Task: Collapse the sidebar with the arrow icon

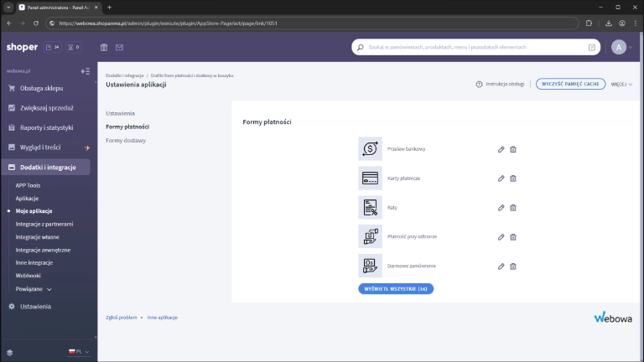Action: [85, 71]
